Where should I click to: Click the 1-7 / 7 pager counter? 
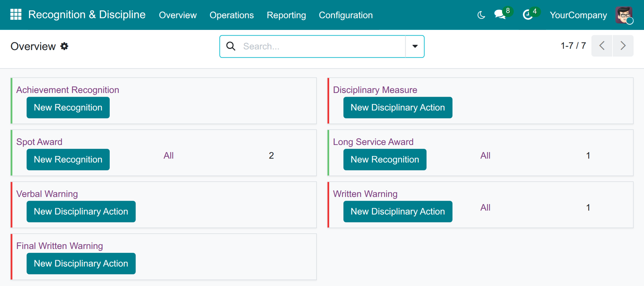point(573,46)
